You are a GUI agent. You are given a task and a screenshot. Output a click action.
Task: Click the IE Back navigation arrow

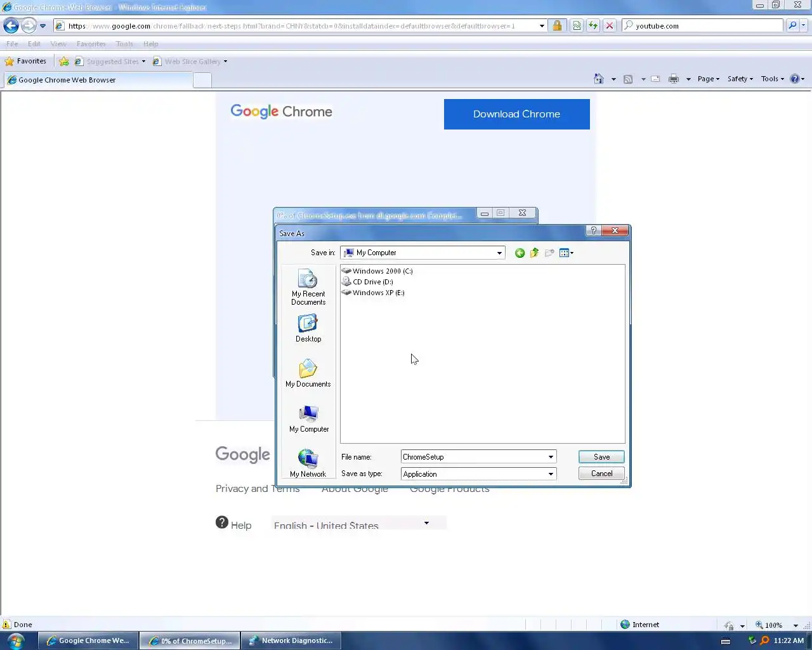point(11,26)
